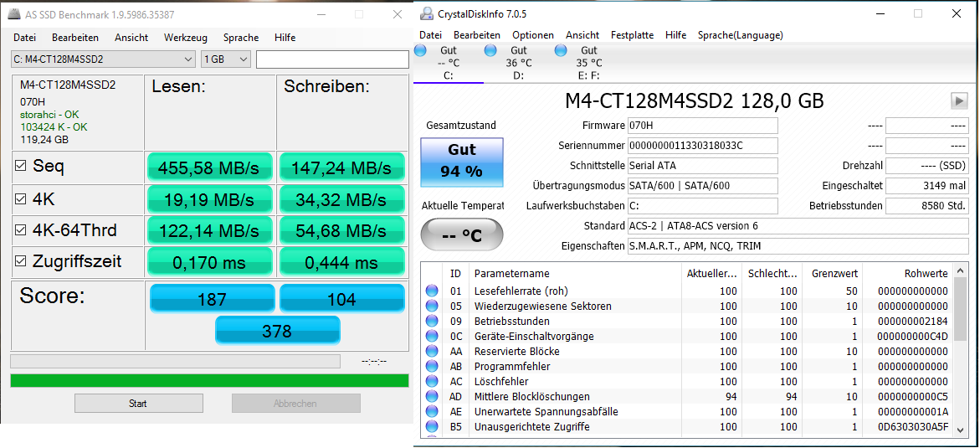Click status orb for Reservierte Blöcke
The image size is (980, 448).
click(x=432, y=351)
